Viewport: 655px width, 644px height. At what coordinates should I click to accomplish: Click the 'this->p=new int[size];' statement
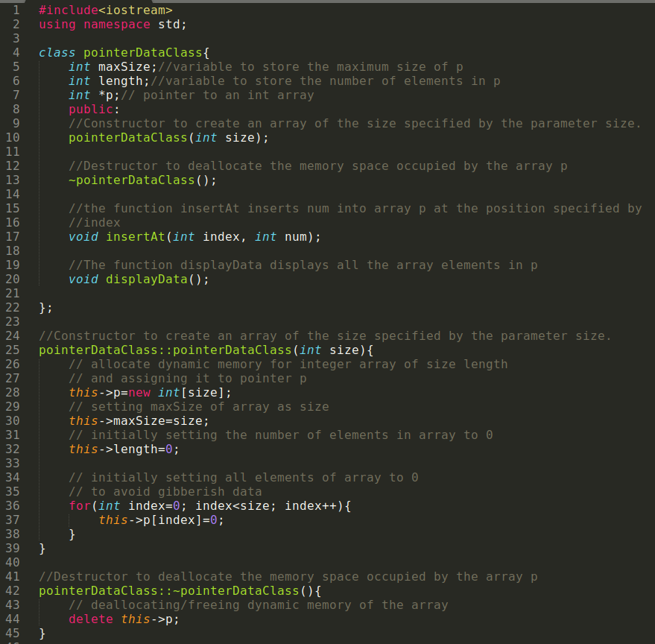point(150,393)
